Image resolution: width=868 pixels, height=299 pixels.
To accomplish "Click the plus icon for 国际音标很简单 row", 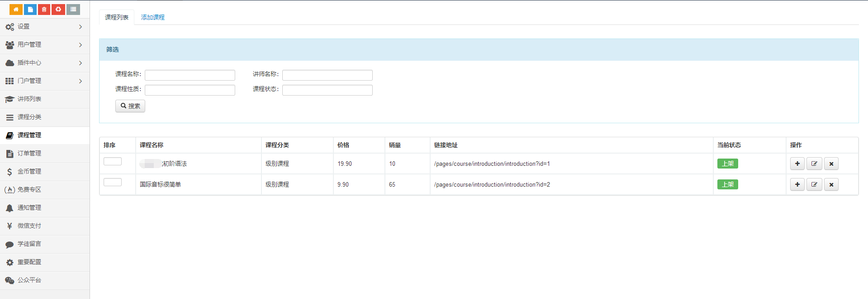I will coord(797,184).
